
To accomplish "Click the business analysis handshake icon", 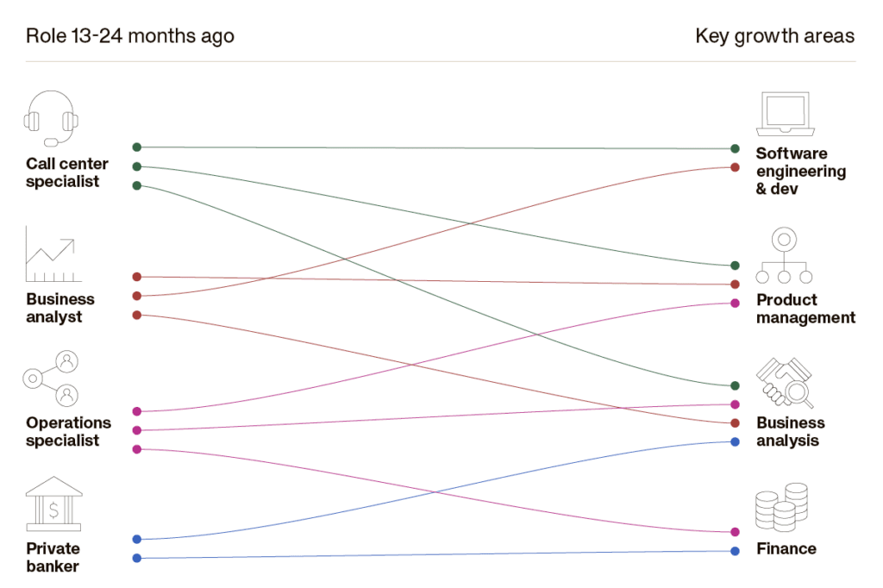I will point(785,382).
